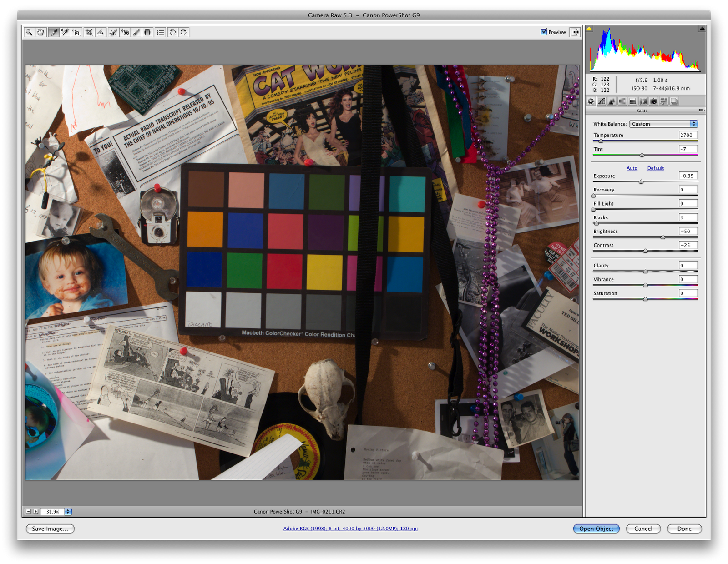The height and width of the screenshot is (564, 728).
Task: Click the Cancel button
Action: (x=643, y=529)
